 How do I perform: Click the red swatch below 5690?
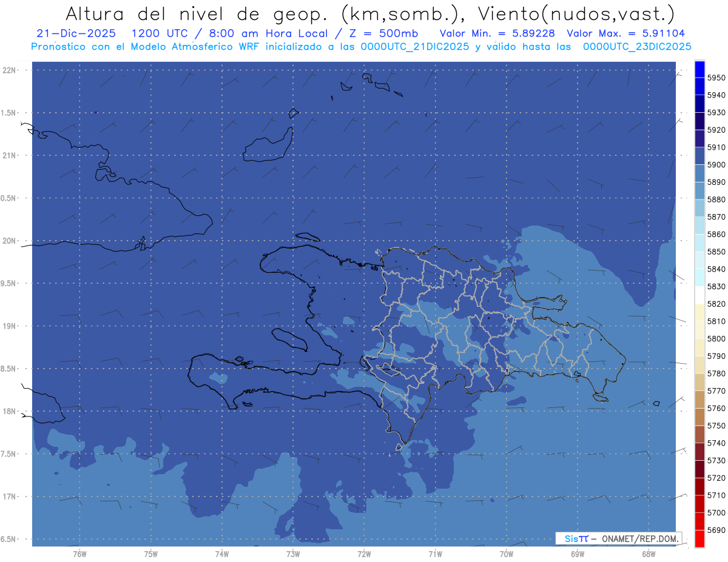tap(699, 538)
